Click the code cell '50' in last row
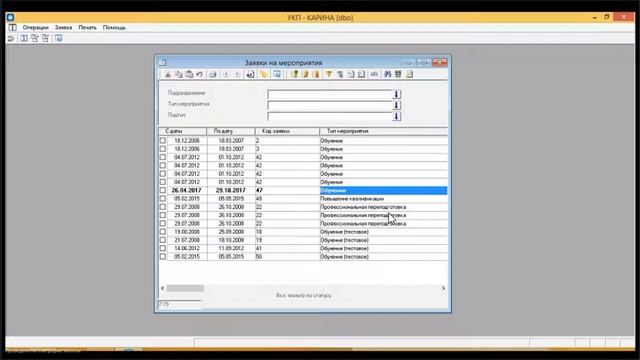This screenshot has height=360, width=640. (287, 257)
